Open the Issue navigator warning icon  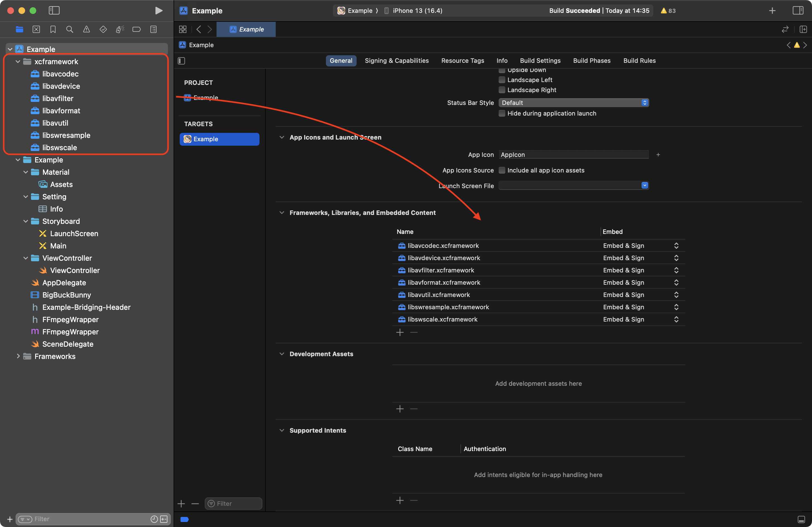(86, 29)
